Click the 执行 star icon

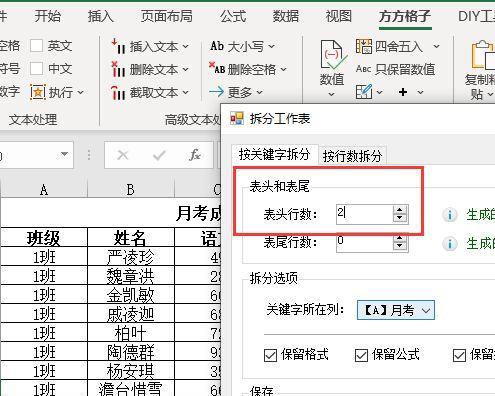(x=38, y=92)
